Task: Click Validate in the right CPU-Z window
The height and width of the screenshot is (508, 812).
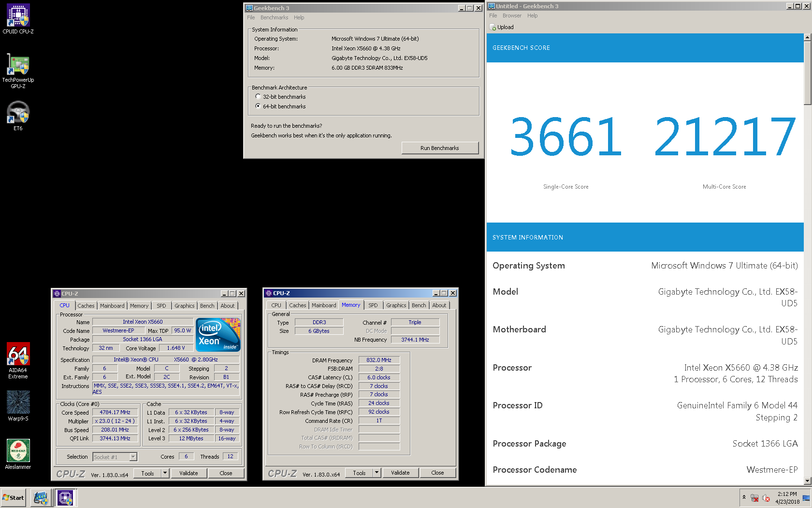Action: (400, 473)
